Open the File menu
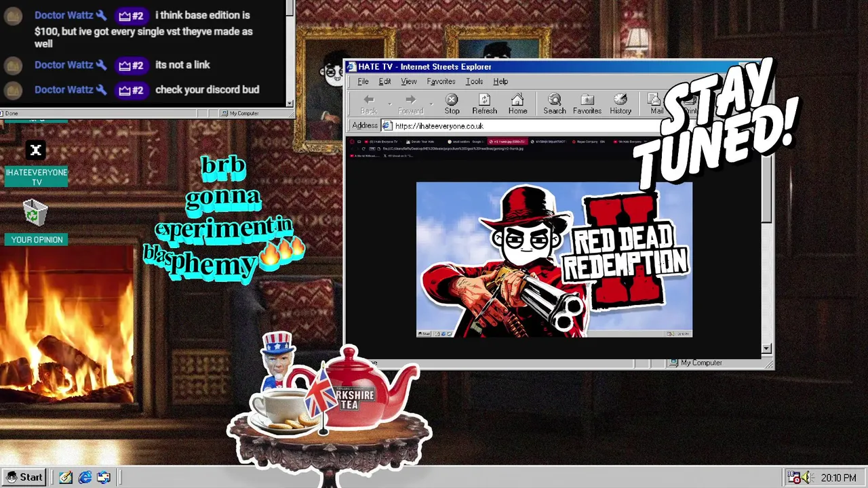Image resolution: width=868 pixels, height=488 pixels. [363, 81]
